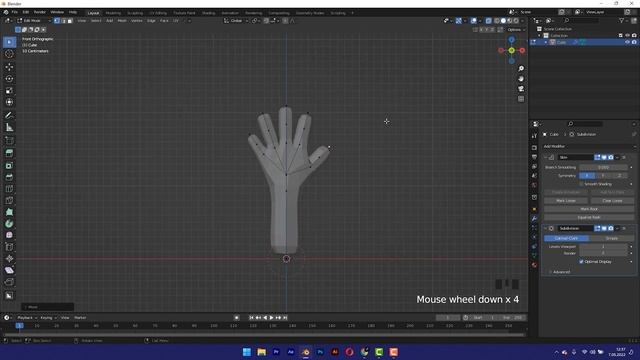Select the Rip Region tool

point(9,282)
